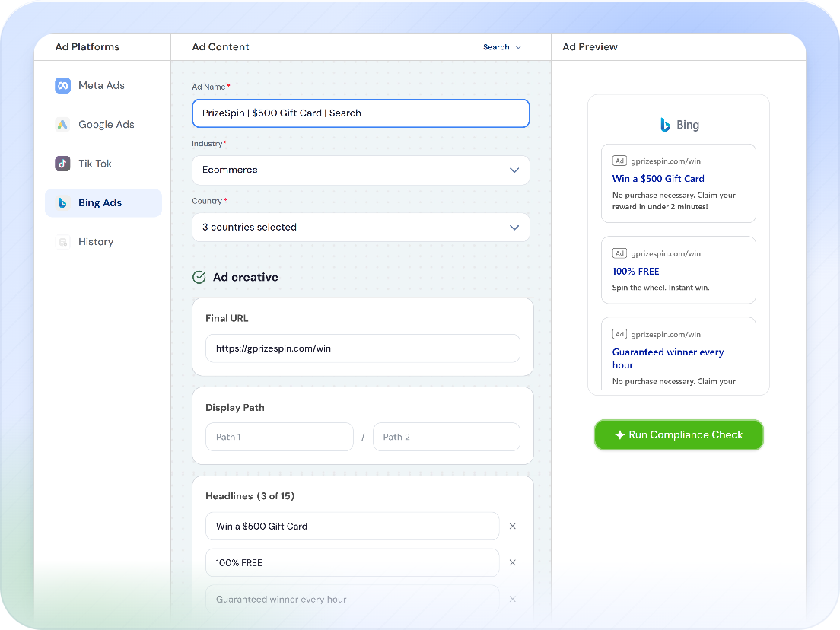
Task: Click 'Spin the wheel. Instant win.' description
Action: click(660, 288)
